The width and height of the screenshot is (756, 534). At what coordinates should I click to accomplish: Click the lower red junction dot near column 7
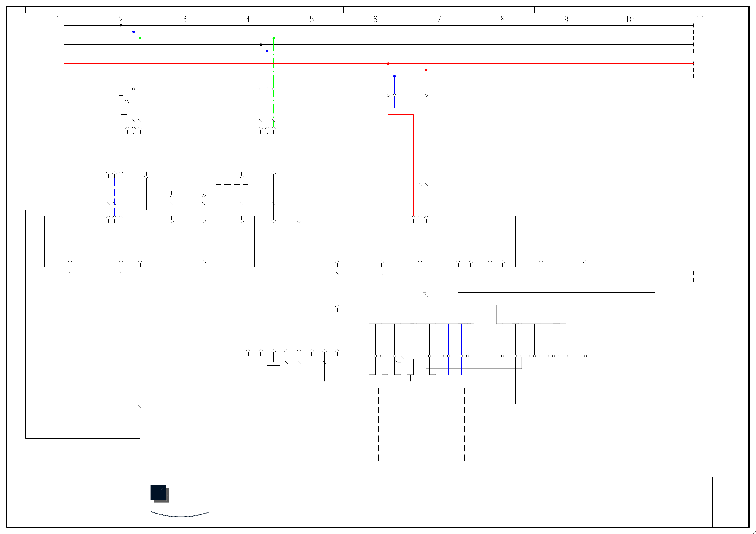point(426,70)
